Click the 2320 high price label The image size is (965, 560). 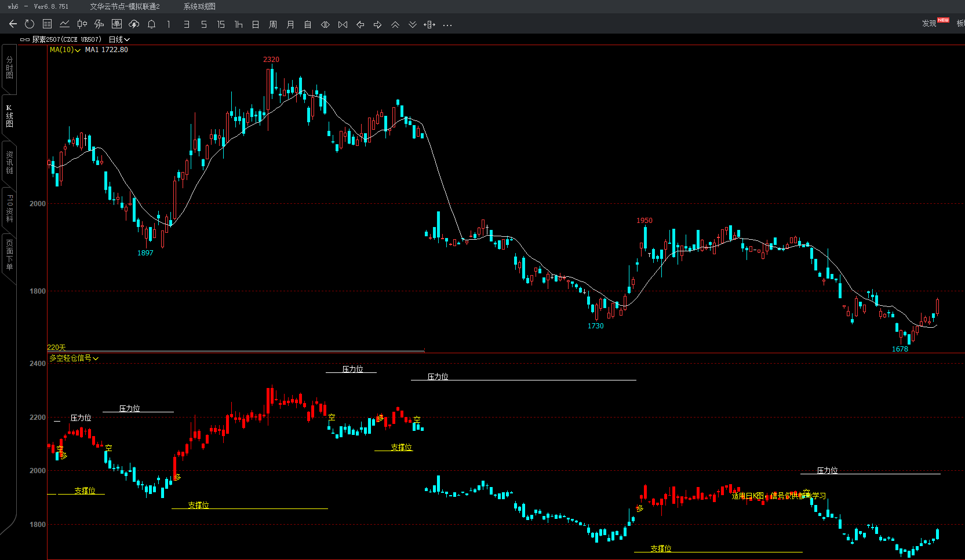pyautogui.click(x=271, y=60)
